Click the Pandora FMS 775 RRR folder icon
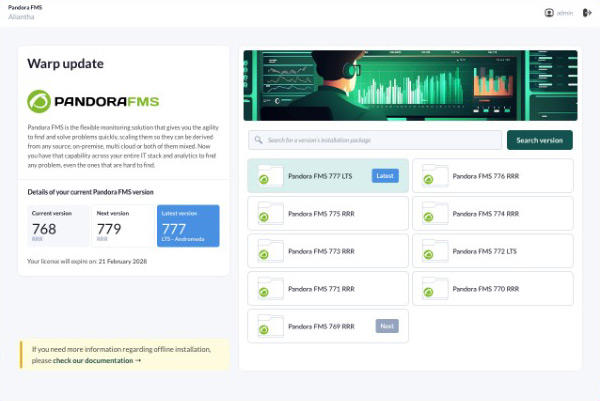Image resolution: width=600 pixels, height=401 pixels. pos(269,213)
